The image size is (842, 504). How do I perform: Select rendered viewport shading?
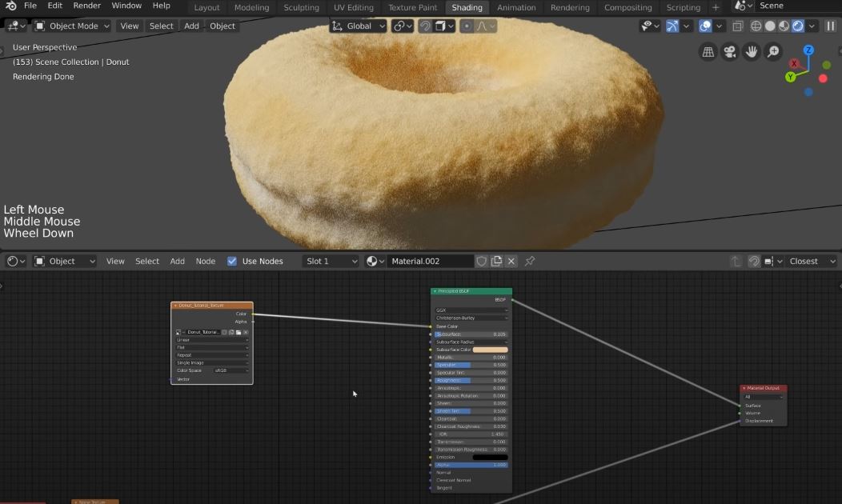(x=797, y=26)
